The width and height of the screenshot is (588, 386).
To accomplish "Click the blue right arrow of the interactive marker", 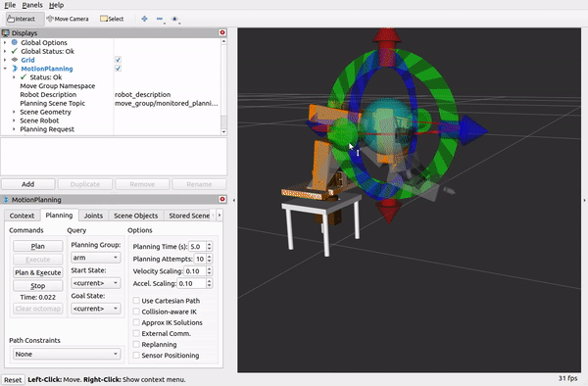I will point(473,131).
